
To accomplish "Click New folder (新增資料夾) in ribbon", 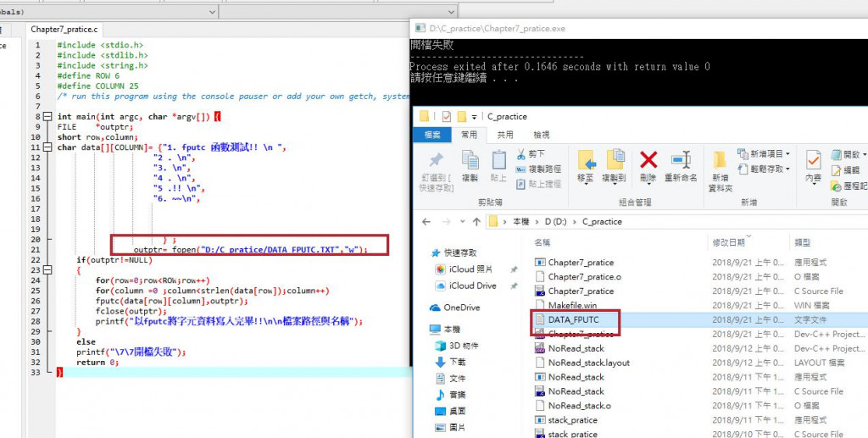I will (721, 171).
